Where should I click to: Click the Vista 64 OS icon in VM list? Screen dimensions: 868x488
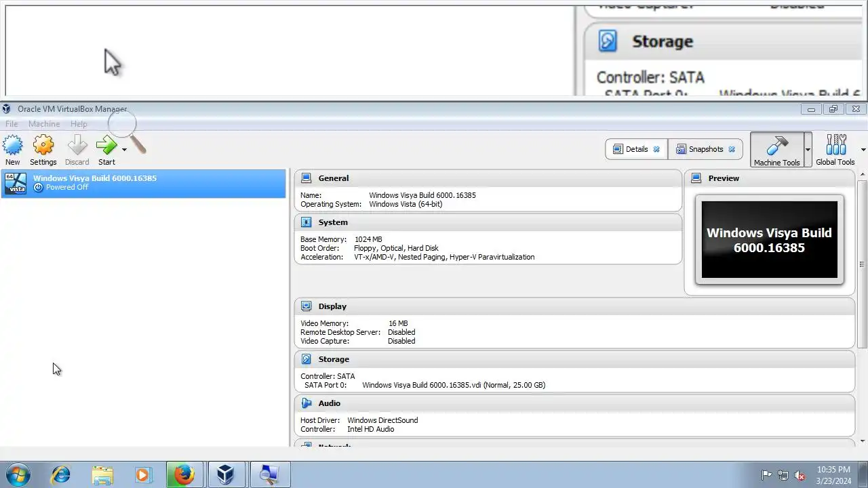(x=16, y=183)
